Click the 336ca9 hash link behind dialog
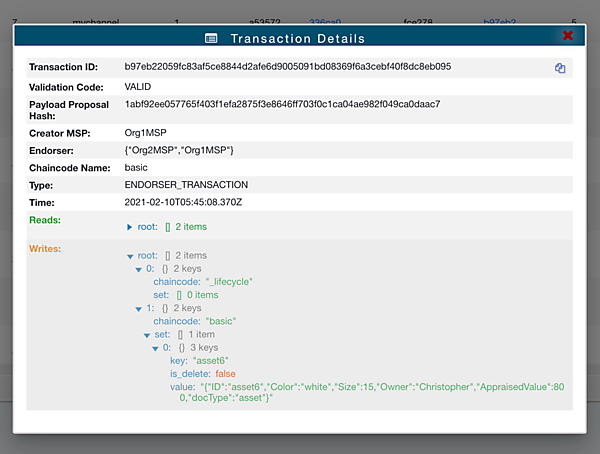 tap(325, 19)
